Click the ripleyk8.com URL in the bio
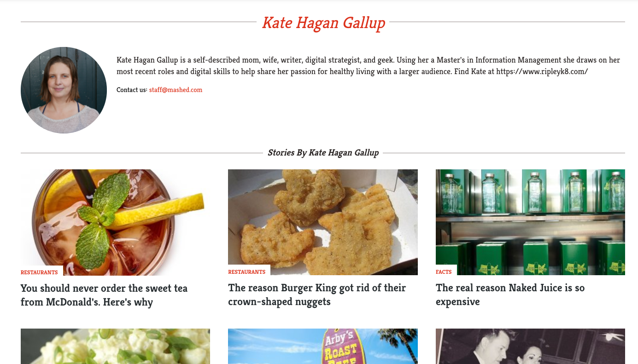638x364 pixels. tap(542, 72)
